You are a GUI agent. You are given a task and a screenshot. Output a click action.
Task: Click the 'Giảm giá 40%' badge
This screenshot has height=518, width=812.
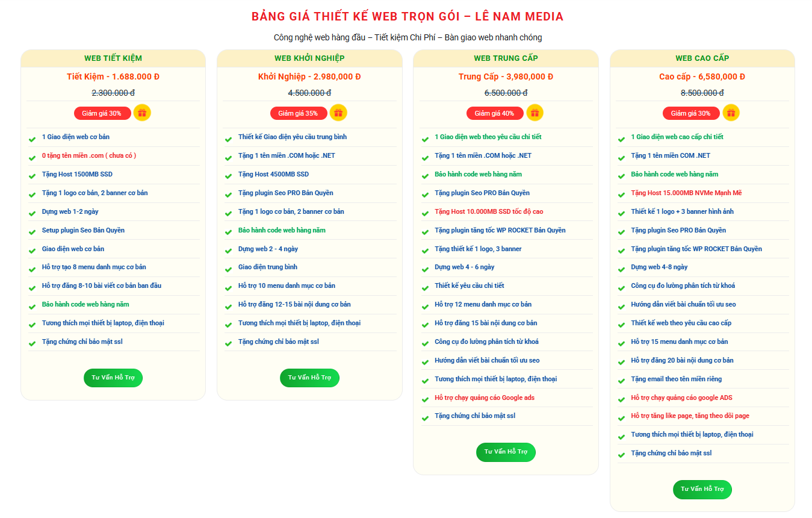[x=494, y=113]
